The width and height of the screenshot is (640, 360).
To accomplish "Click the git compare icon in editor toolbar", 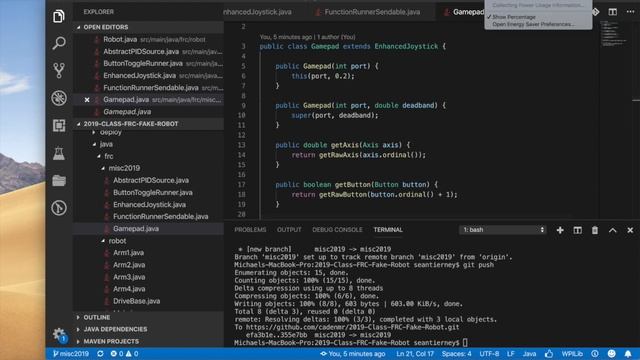I will (x=596, y=12).
